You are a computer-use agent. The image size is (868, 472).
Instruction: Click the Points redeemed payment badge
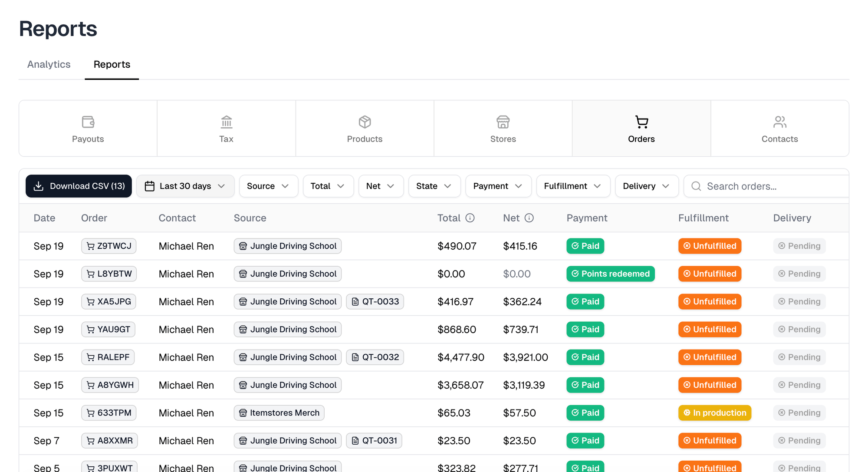(x=611, y=274)
